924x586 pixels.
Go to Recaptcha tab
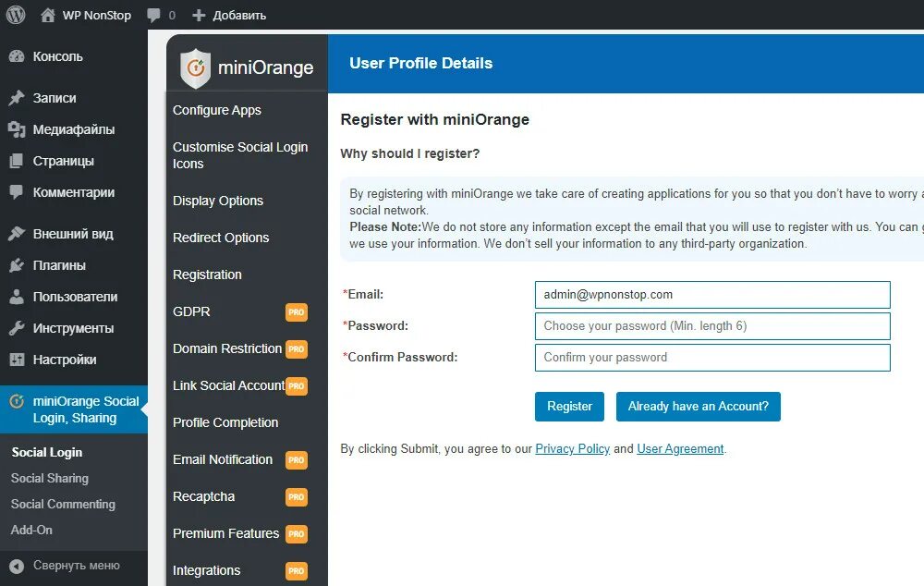pyautogui.click(x=204, y=496)
